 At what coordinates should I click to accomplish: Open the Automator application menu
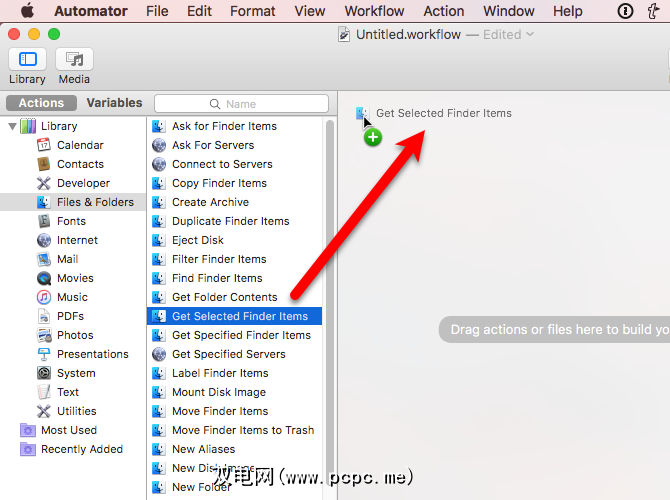pyautogui.click(x=91, y=11)
